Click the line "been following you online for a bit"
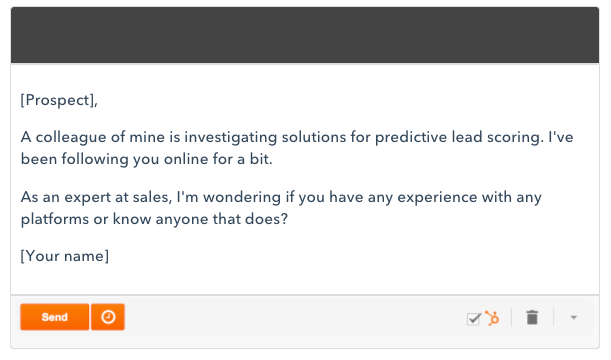Image resolution: width=611 pixels, height=360 pixels. [147, 159]
